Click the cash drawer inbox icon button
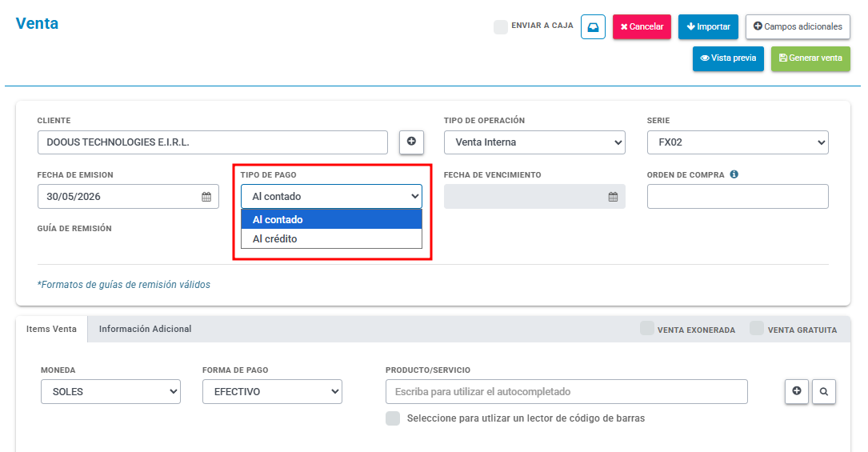Image resolution: width=868 pixels, height=452 pixels. point(593,26)
